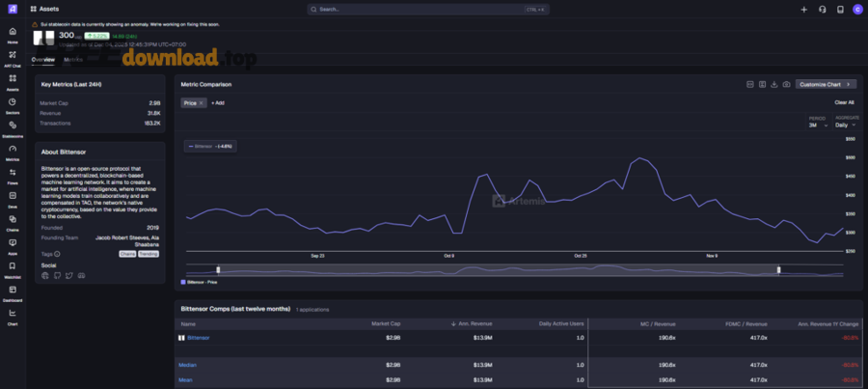Viewport: 868px width, 389px height.
Task: Click the plus icon in the top bar
Action: 804,10
